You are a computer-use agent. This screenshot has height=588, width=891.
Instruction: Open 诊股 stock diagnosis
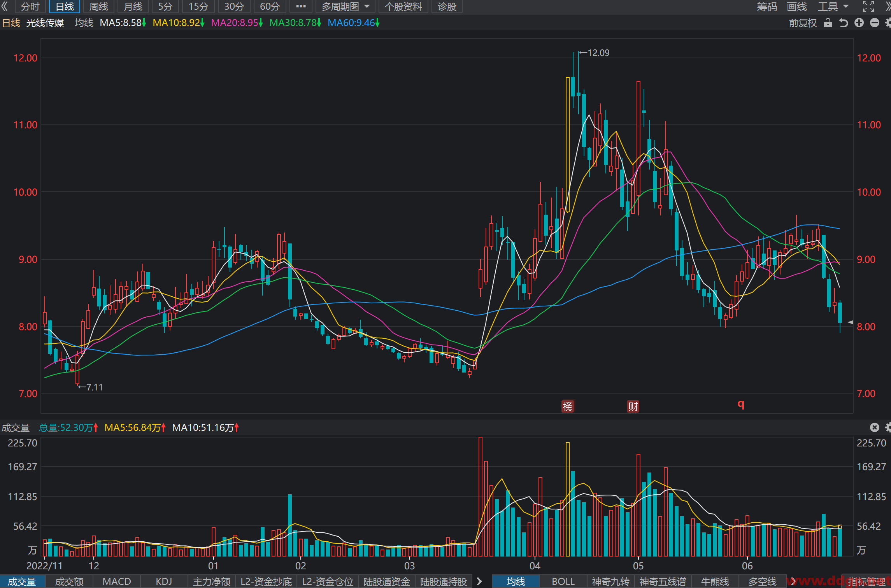tap(447, 6)
